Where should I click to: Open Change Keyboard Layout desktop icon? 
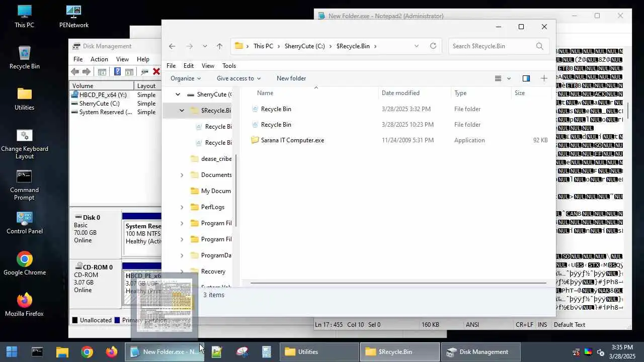coord(24,144)
